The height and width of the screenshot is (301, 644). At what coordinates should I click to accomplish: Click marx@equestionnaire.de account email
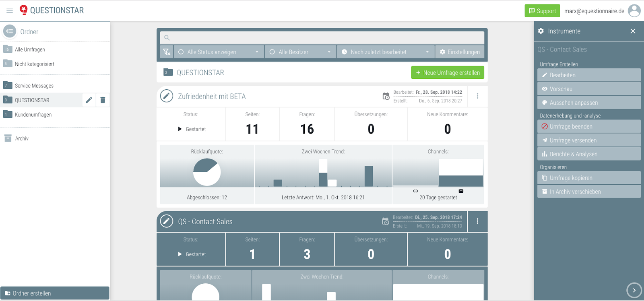point(594,11)
